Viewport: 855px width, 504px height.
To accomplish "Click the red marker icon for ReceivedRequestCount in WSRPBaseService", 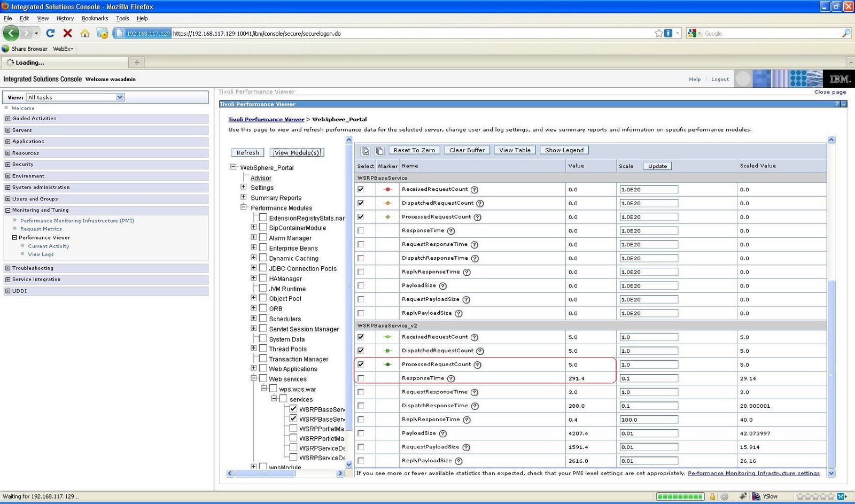I will point(388,189).
